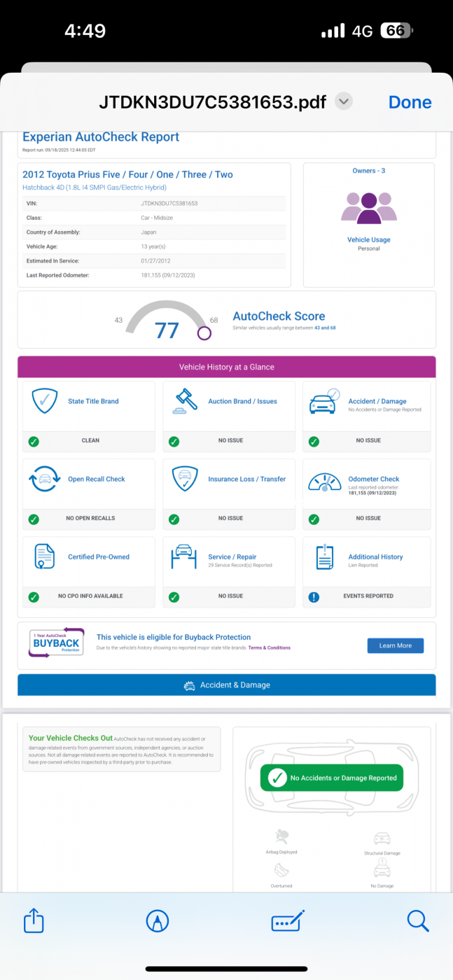The height and width of the screenshot is (980, 453).
Task: Tap the Open Recall Check icon
Action: click(x=45, y=479)
